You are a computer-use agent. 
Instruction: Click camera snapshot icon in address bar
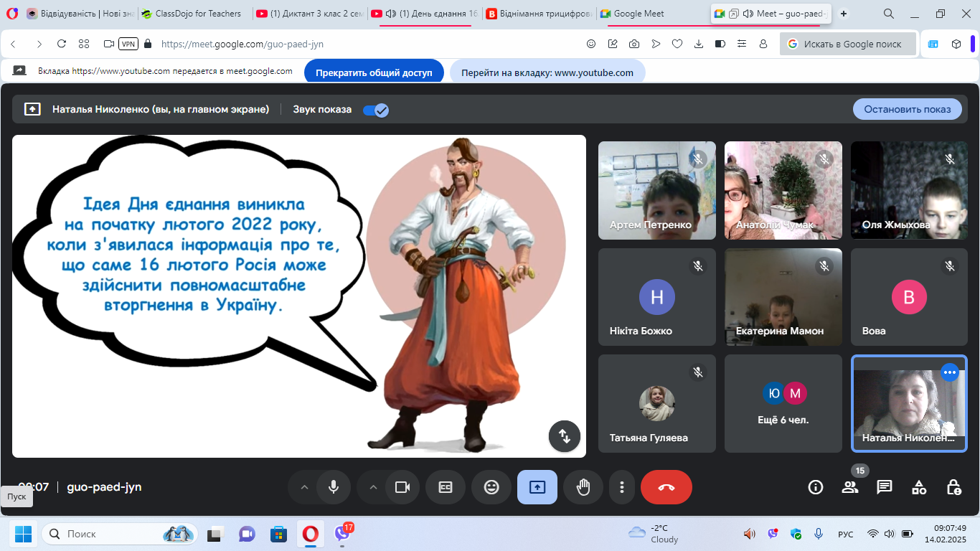click(634, 44)
